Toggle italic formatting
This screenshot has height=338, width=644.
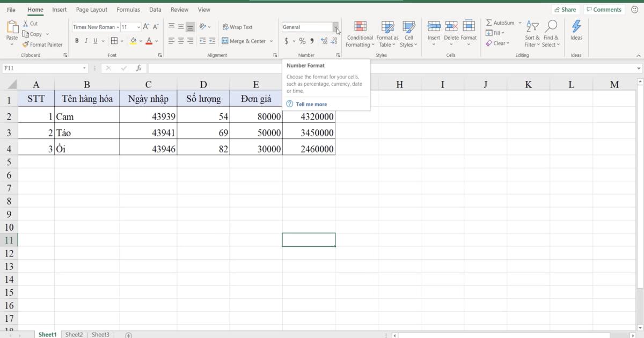point(86,40)
